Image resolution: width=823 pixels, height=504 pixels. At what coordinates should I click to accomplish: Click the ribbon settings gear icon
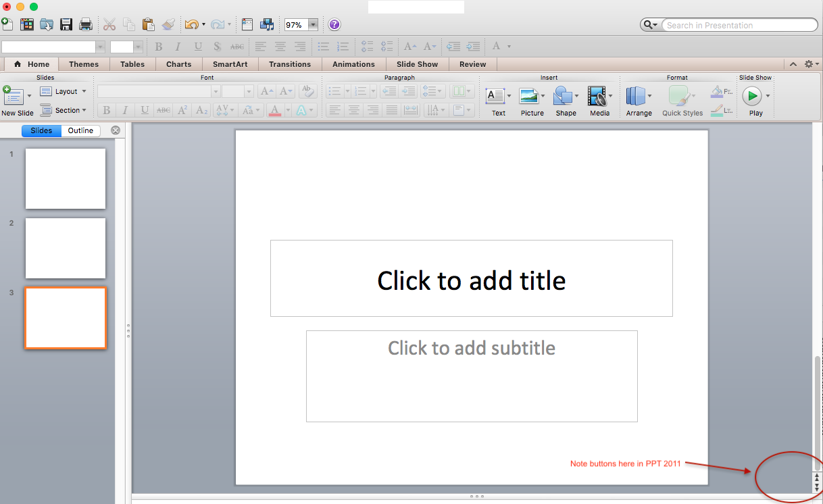(809, 64)
